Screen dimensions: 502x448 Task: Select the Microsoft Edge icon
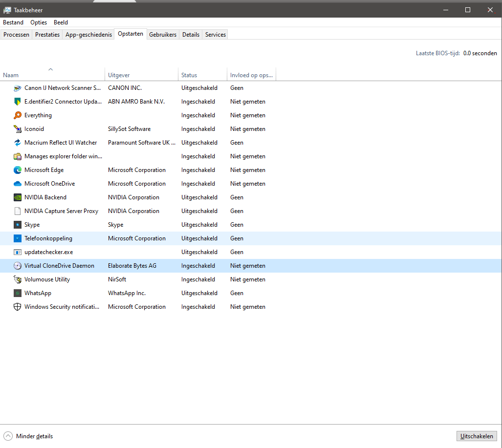point(18,170)
